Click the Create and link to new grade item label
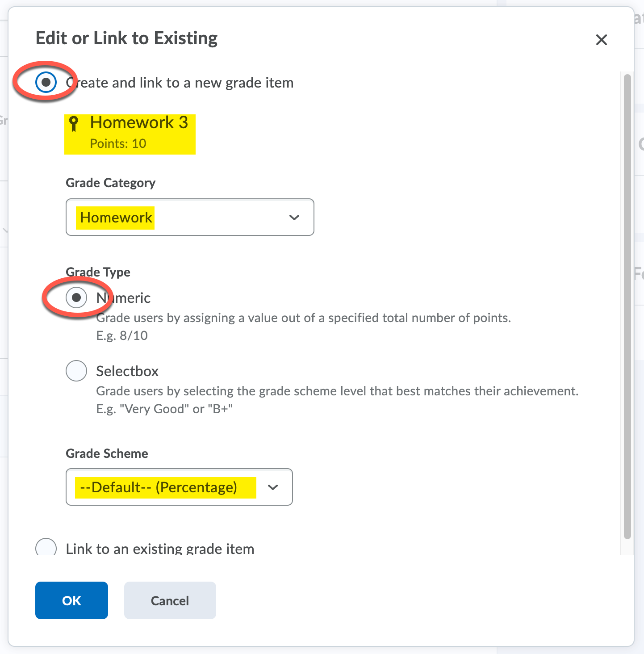Image resolution: width=644 pixels, height=654 pixels. (x=180, y=83)
